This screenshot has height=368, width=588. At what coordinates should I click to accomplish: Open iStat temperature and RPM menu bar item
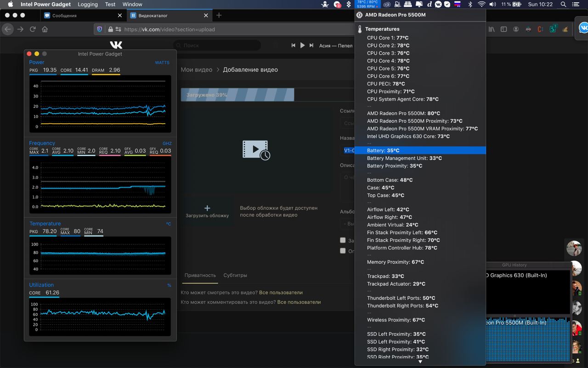point(367,4)
